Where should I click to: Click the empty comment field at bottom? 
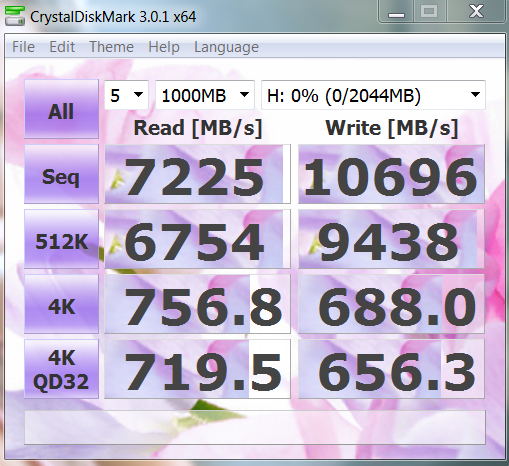point(255,427)
